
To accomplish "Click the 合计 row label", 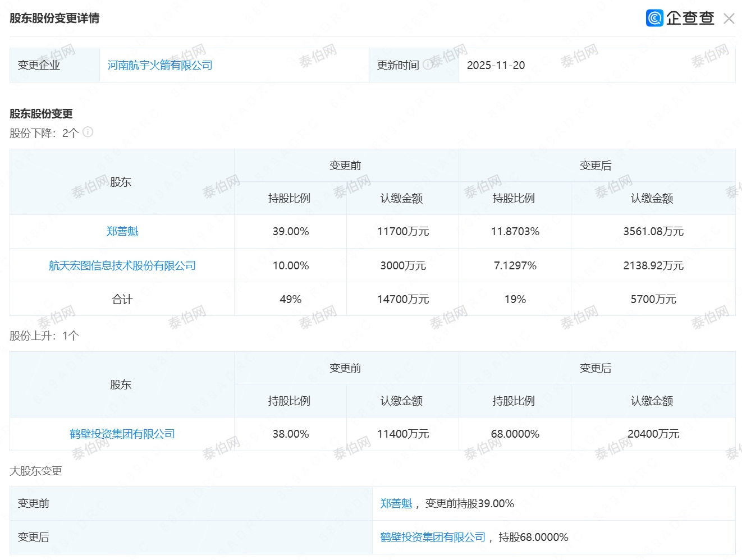I will (x=122, y=299).
